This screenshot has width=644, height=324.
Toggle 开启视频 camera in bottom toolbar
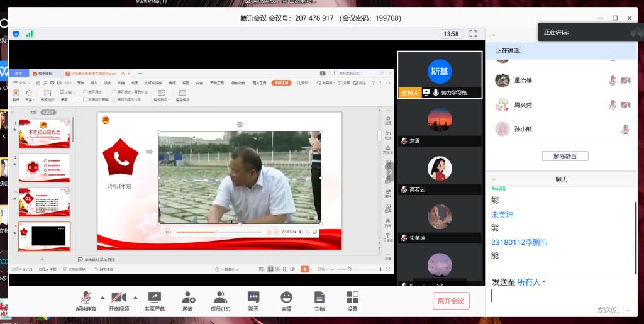119,298
